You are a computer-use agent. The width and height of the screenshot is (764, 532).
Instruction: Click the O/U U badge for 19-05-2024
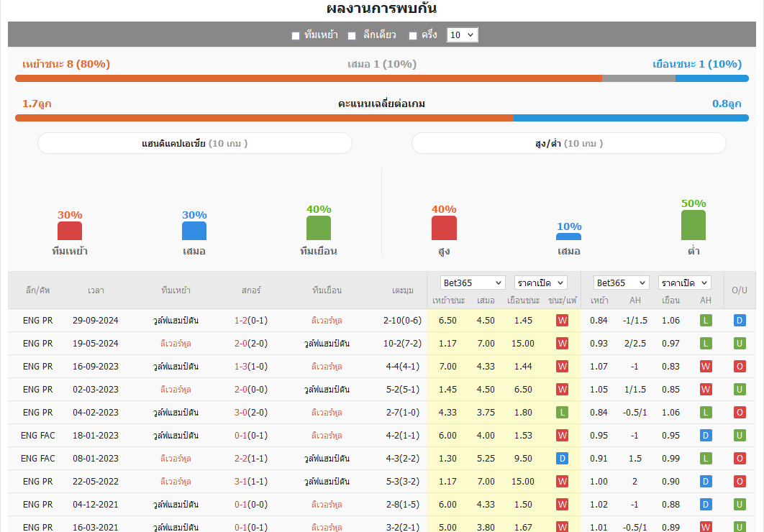[740, 343]
